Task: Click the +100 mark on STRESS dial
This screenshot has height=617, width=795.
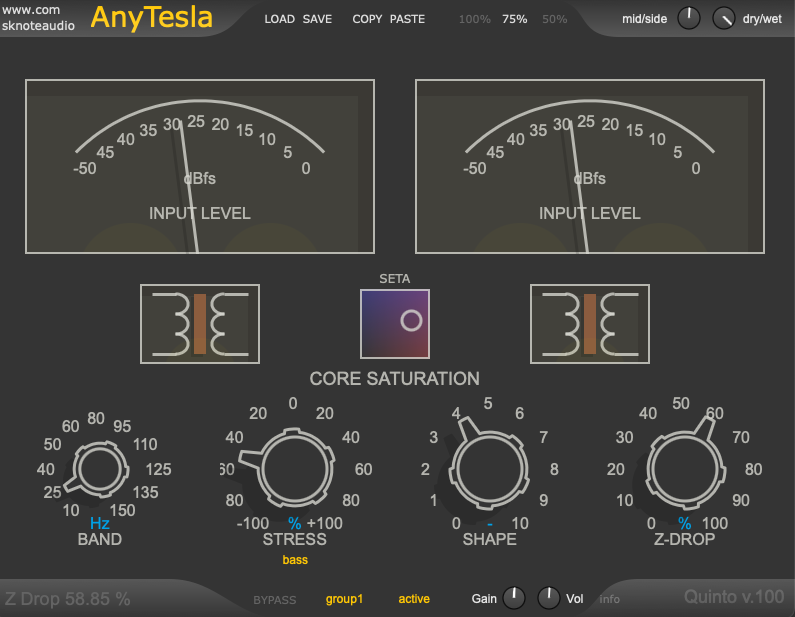Action: pyautogui.click(x=325, y=523)
